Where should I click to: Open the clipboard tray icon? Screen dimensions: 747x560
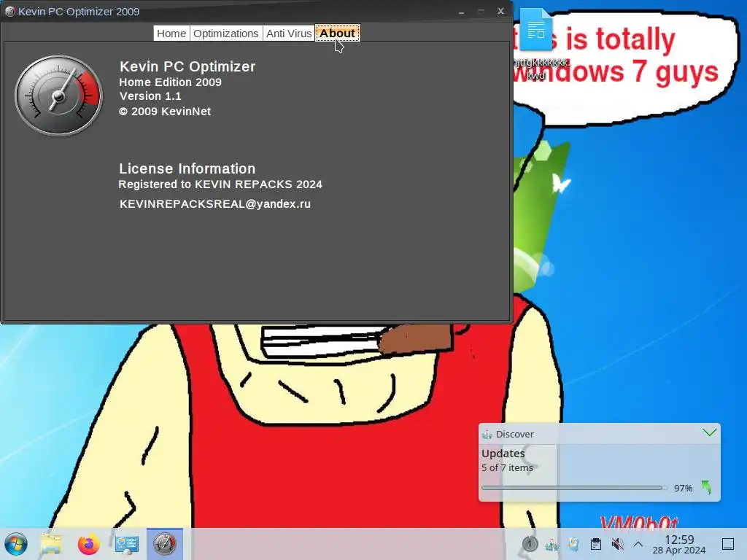[595, 544]
